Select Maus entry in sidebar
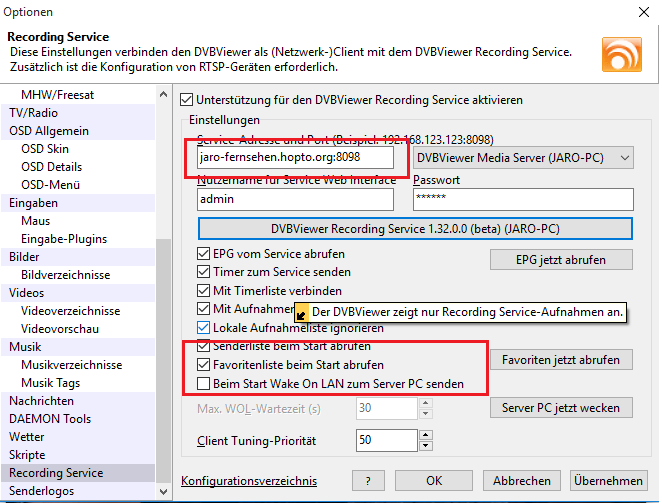Image resolution: width=662 pixels, height=503 pixels. click(x=78, y=221)
